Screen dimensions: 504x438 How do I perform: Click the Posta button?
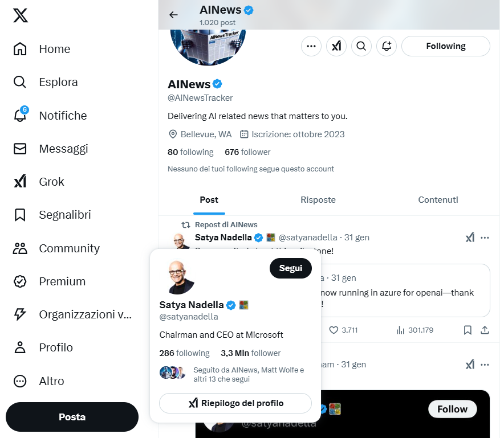point(72,417)
